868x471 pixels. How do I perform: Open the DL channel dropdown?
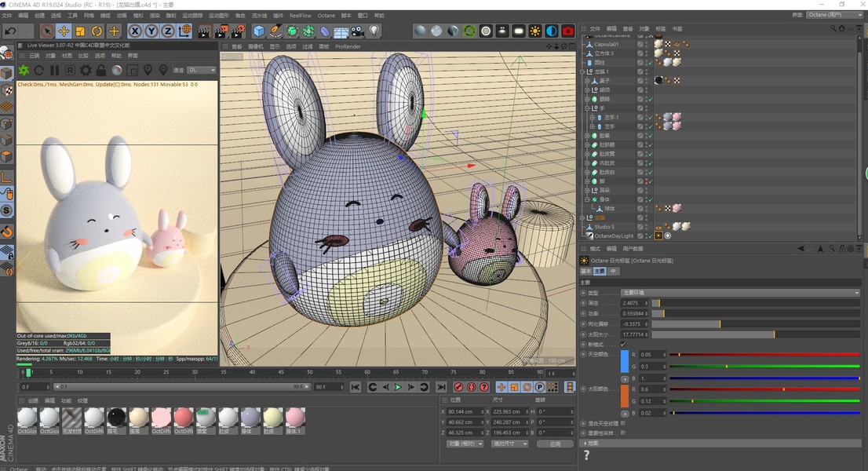(201, 71)
